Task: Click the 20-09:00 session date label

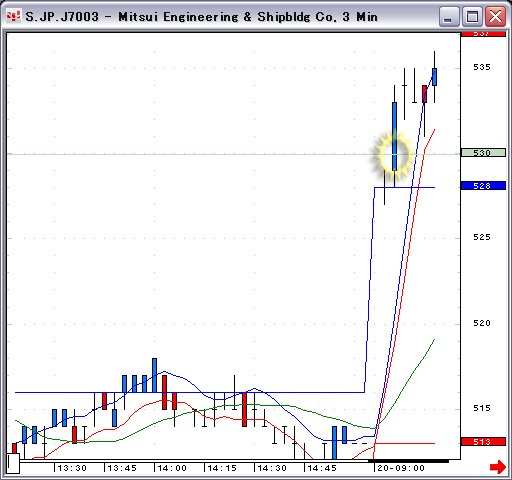Action: pos(401,468)
